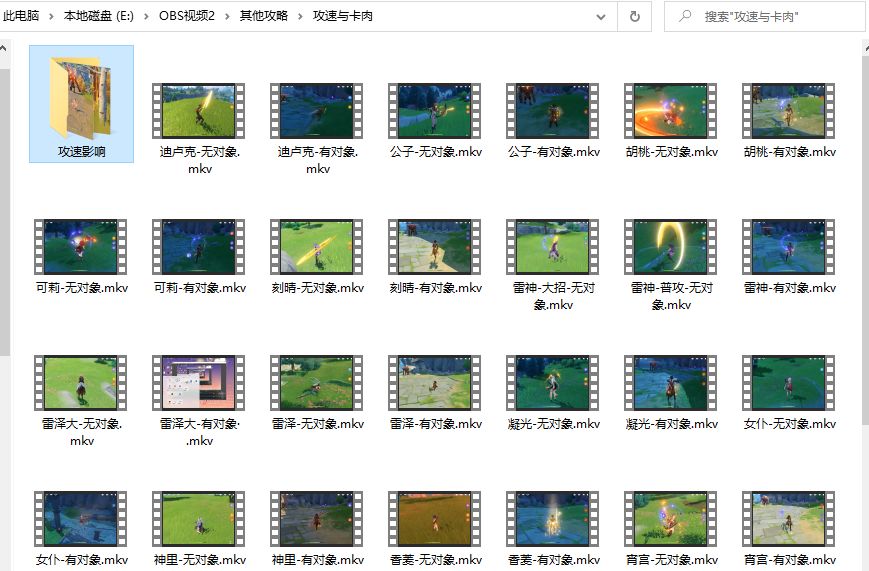Select video file 可莉-无对象.mkv icon
Image resolution: width=869 pixels, height=571 pixels.
point(80,247)
